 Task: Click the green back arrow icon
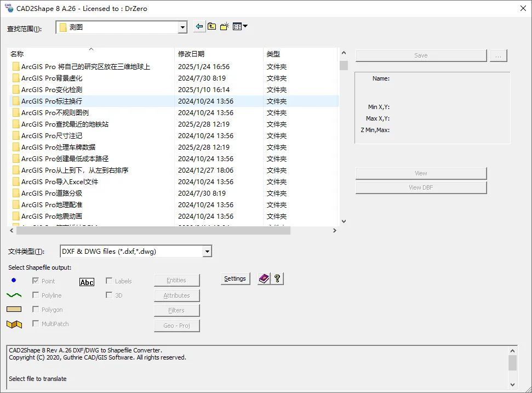point(199,26)
